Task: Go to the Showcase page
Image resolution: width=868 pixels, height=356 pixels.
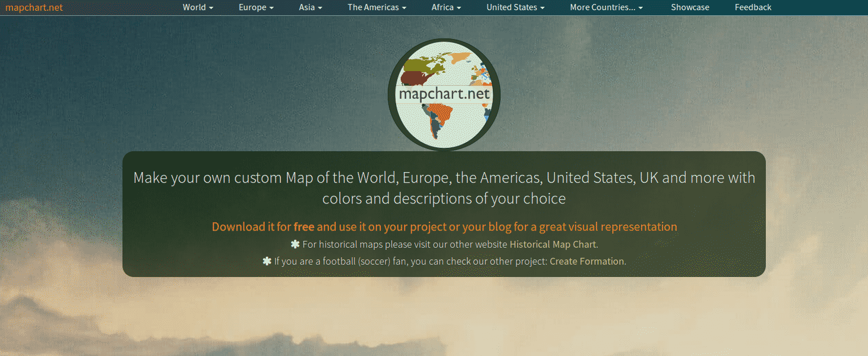Action: click(690, 7)
